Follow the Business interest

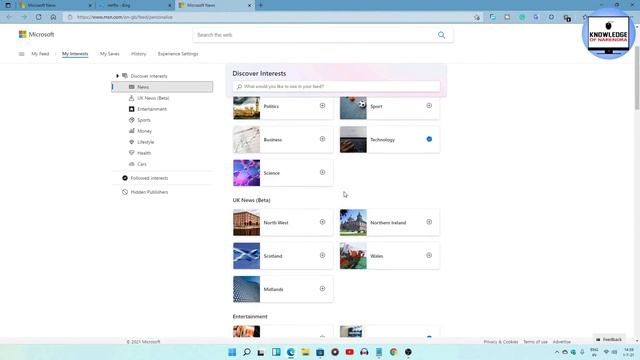[322, 139]
